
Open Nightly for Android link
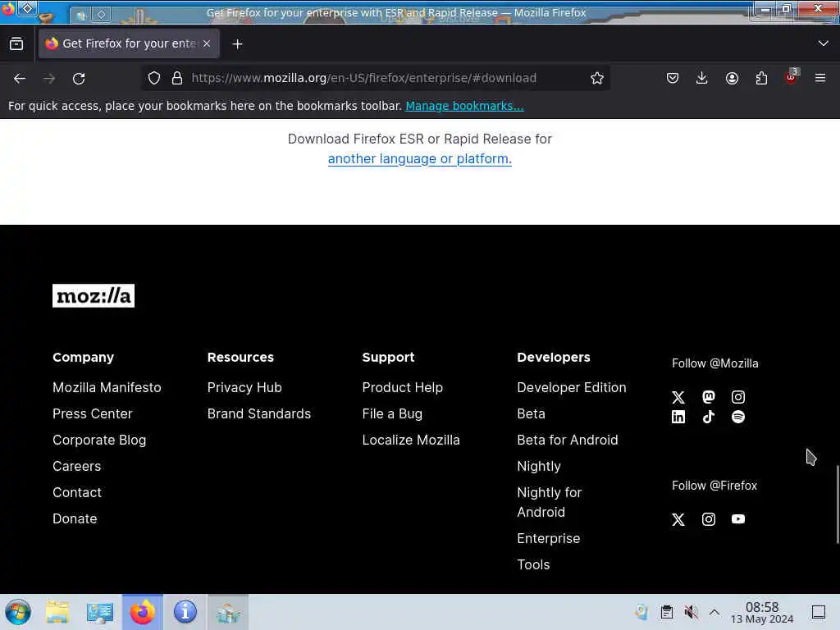point(549,502)
